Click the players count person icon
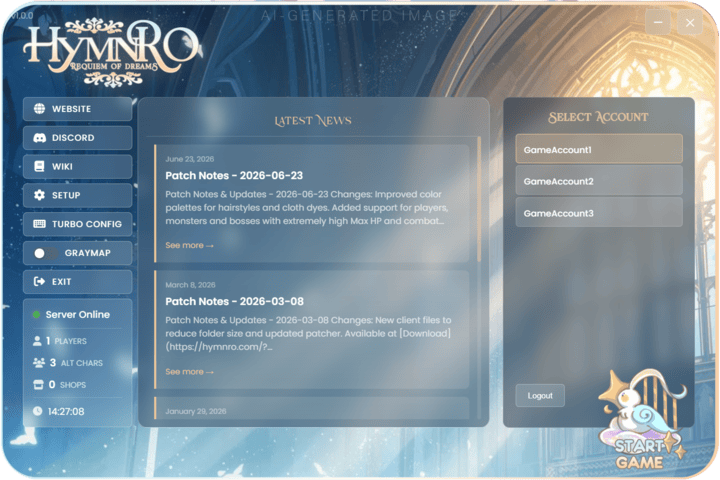Viewport: 720px width, 480px height. click(x=37, y=341)
